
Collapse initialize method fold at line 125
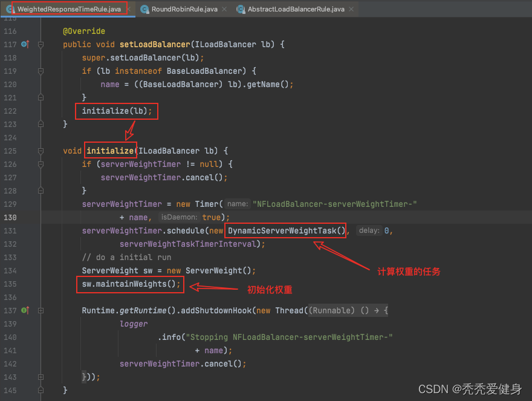pyautogui.click(x=41, y=151)
